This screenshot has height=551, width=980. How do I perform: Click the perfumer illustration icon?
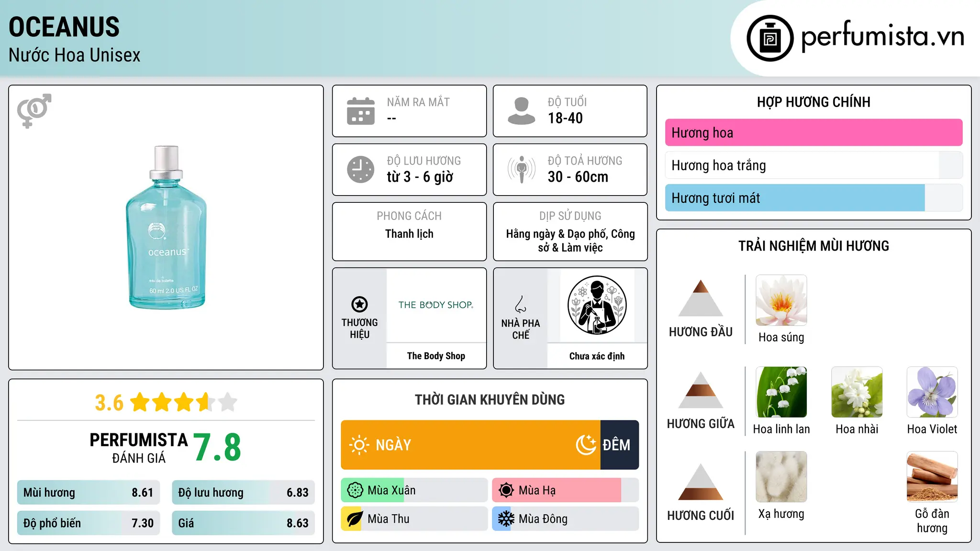point(597,305)
